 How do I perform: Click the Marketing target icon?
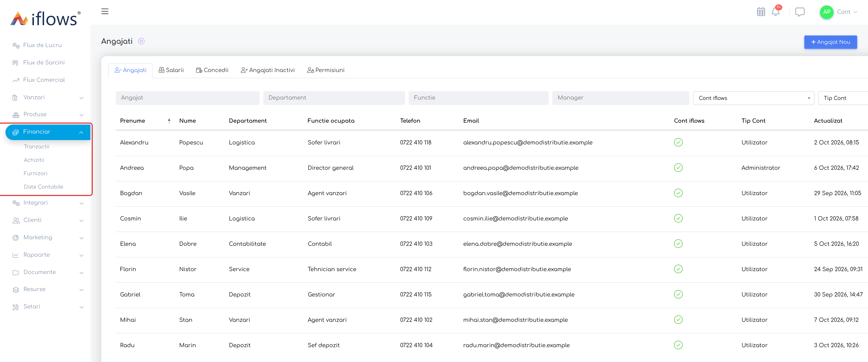point(16,237)
